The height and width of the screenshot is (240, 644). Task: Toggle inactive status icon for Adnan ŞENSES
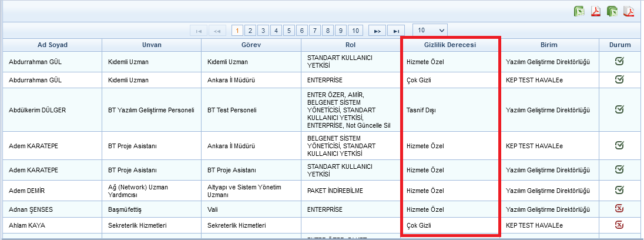pos(619,209)
